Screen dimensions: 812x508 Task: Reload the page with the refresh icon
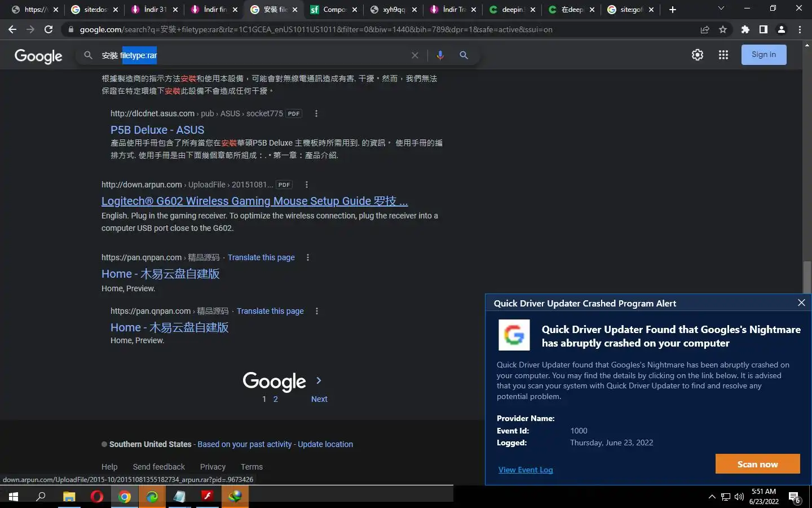coord(48,29)
